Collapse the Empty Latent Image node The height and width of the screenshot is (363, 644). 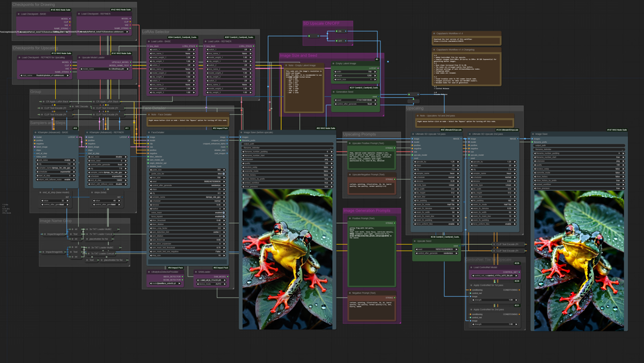(333, 63)
